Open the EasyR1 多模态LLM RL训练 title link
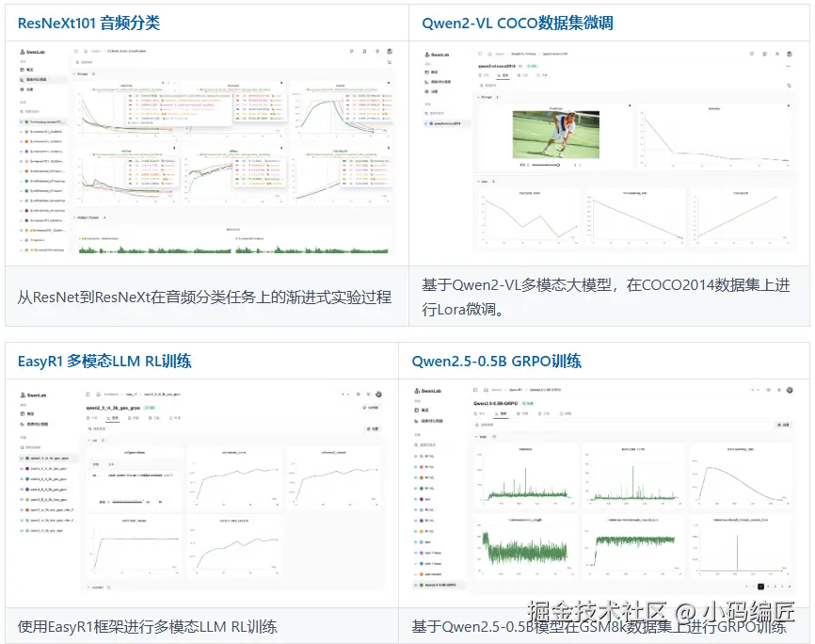Screen dimensions: 815x644 [104, 361]
